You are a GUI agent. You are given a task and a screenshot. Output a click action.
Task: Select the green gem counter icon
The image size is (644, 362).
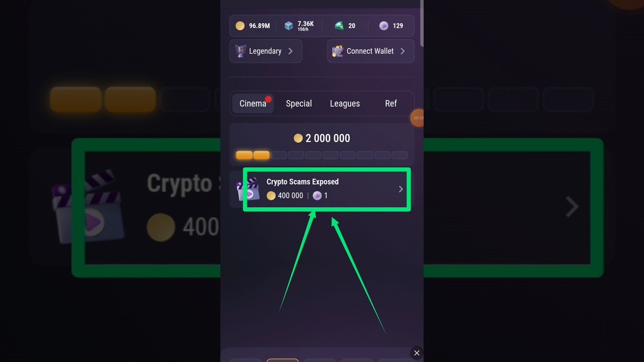pyautogui.click(x=340, y=26)
